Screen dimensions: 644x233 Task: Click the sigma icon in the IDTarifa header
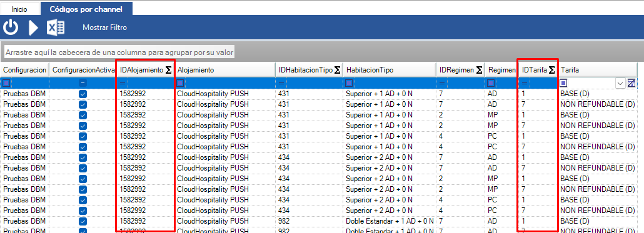coord(552,70)
